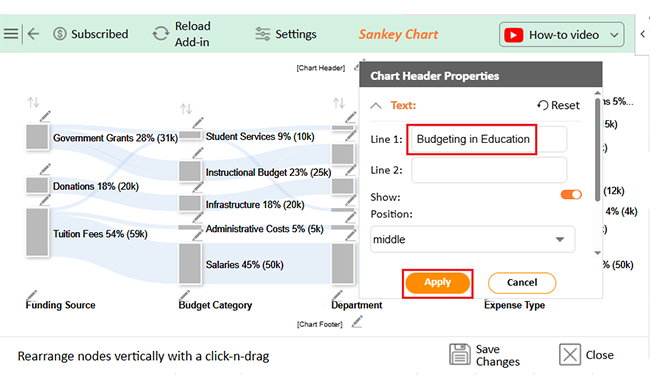Open Settings sliders icon
The width and height of the screenshot is (650, 389).
tap(262, 34)
